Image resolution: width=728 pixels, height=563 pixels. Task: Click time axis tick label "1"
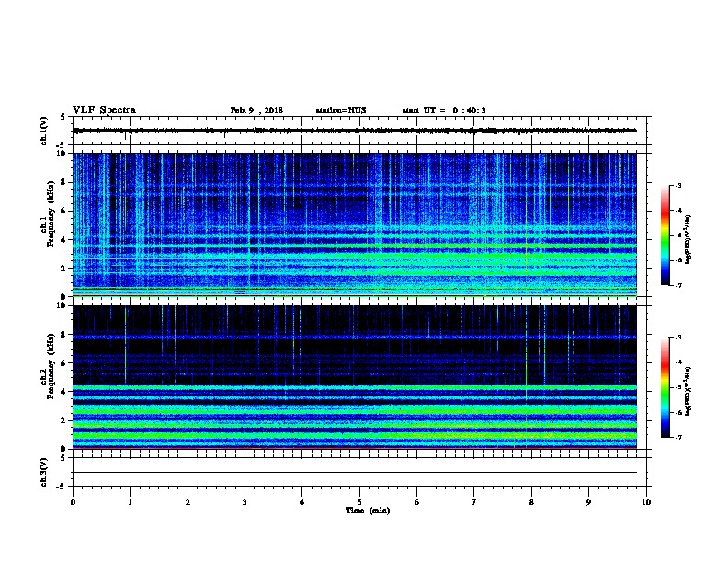[x=130, y=502]
